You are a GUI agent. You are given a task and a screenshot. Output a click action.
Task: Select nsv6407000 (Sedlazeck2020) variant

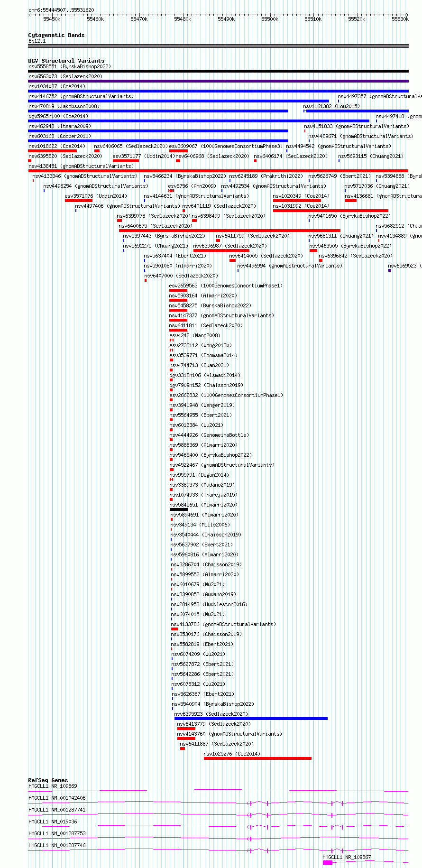click(x=181, y=276)
